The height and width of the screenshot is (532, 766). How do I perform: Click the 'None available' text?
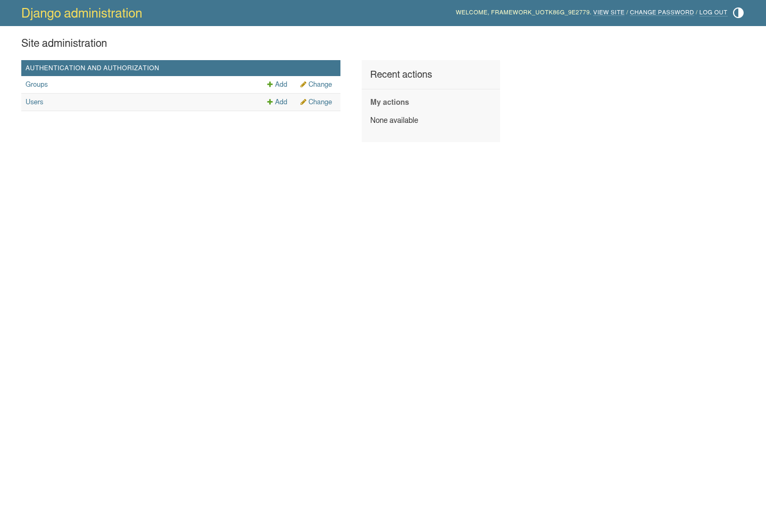[x=394, y=120]
